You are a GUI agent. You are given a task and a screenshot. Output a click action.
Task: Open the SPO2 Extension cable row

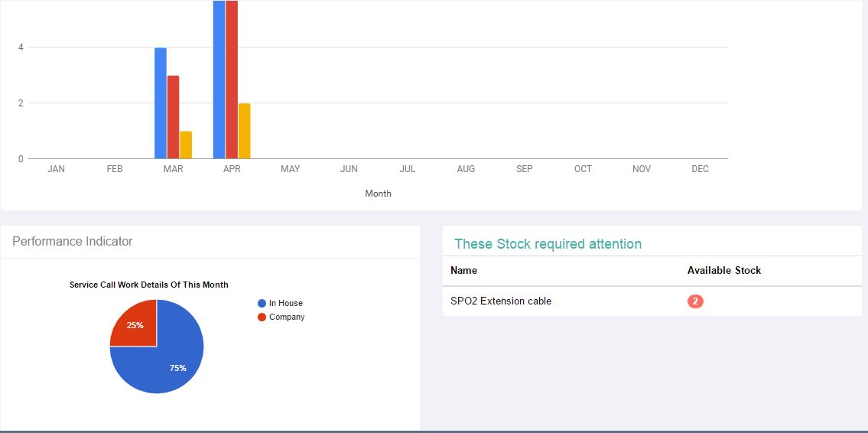tap(652, 301)
